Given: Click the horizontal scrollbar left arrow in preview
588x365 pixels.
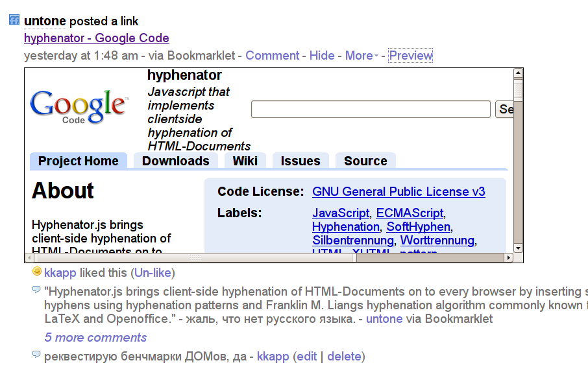Looking at the screenshot, I should [29, 258].
